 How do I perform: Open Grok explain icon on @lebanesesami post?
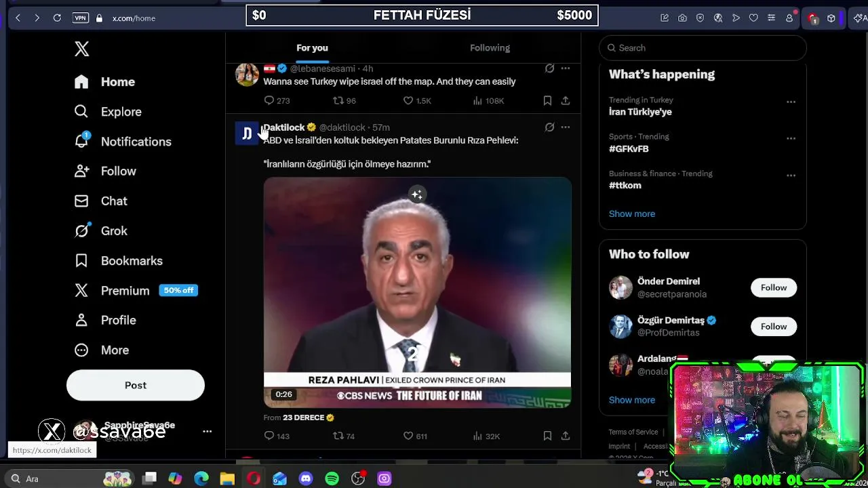549,68
